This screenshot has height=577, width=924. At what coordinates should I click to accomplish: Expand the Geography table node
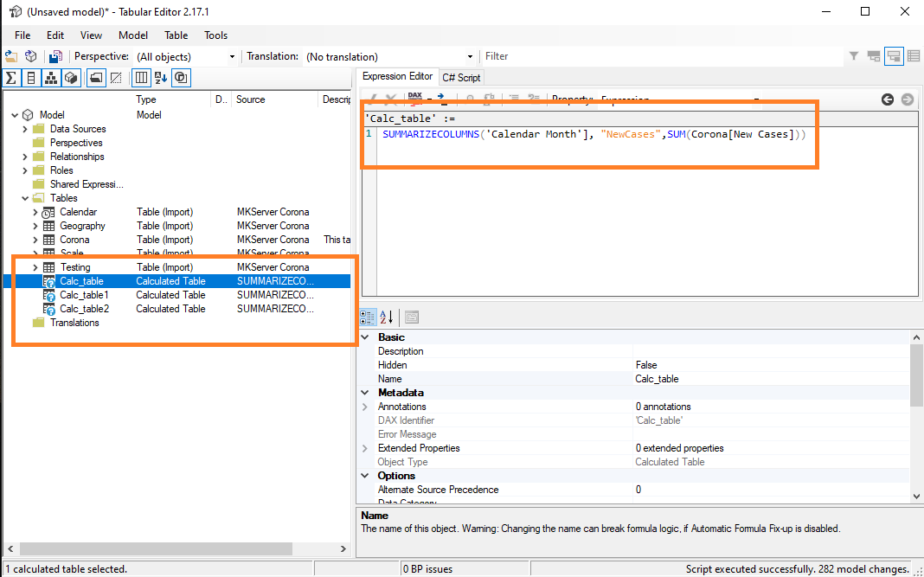coord(35,226)
